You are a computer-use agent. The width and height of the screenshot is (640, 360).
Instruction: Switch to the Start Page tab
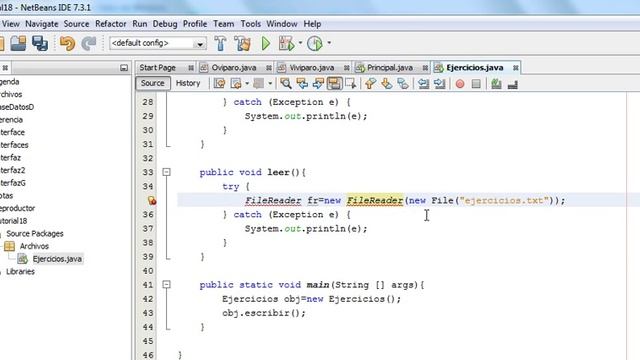pos(158,67)
